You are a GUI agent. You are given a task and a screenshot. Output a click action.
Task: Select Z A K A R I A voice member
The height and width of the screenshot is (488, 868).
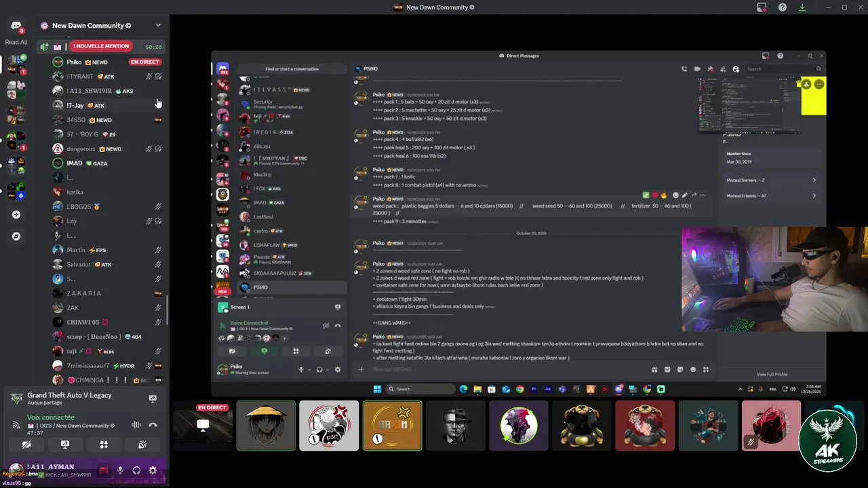pos(107,293)
